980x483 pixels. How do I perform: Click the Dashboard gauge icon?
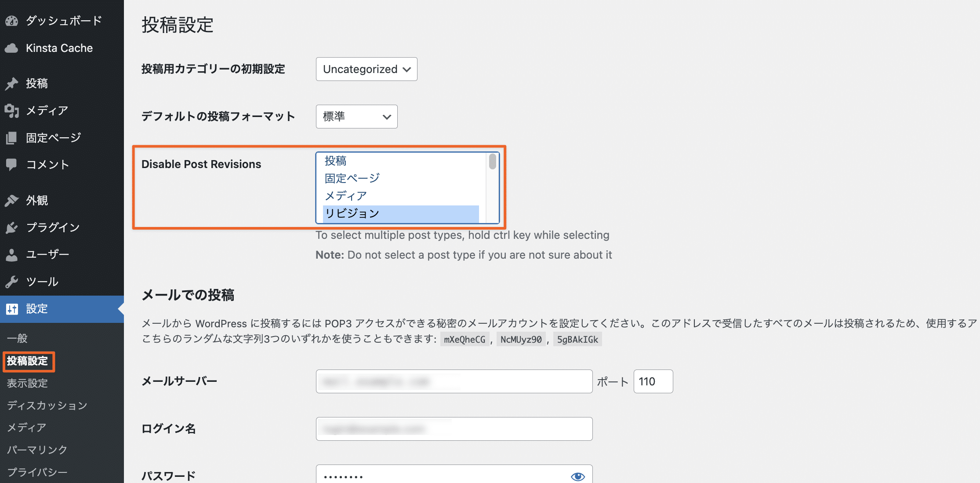(x=12, y=21)
